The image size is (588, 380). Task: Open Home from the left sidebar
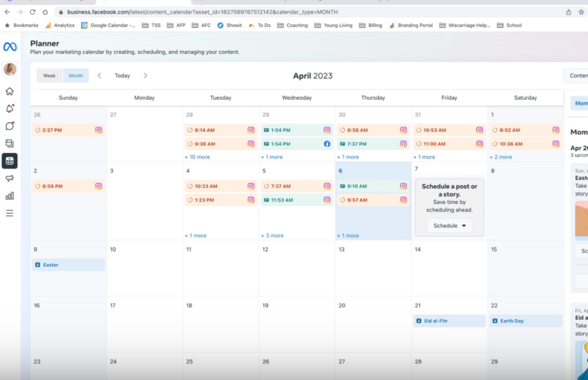click(10, 91)
